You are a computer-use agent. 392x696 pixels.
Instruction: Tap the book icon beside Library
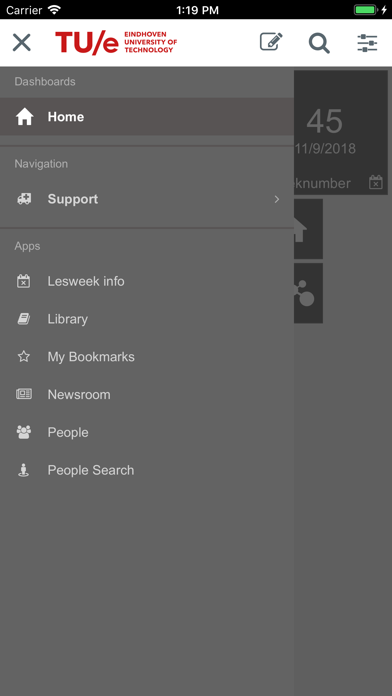click(24, 319)
